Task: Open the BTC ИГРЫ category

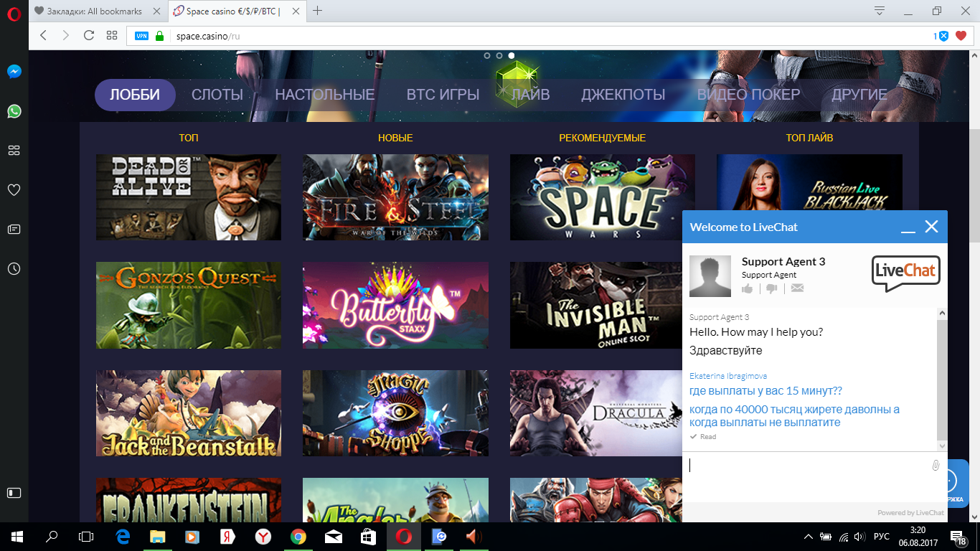Action: coord(443,95)
